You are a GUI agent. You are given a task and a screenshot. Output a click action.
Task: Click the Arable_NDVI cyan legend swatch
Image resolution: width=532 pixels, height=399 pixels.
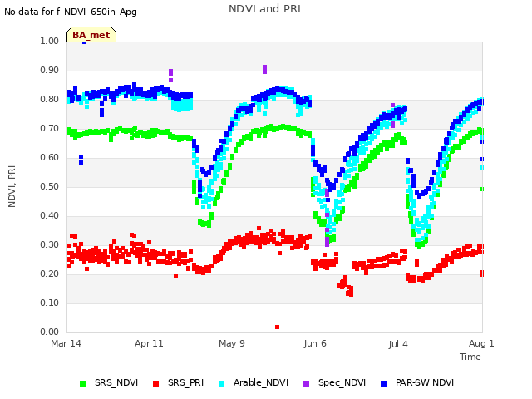coord(222,383)
